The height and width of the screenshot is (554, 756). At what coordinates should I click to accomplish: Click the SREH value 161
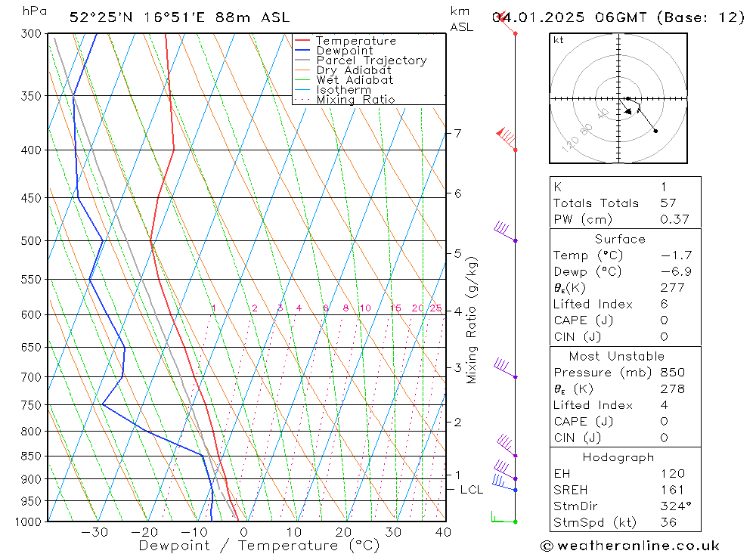(x=672, y=491)
